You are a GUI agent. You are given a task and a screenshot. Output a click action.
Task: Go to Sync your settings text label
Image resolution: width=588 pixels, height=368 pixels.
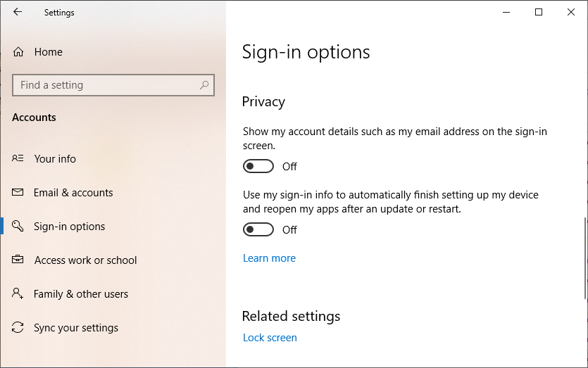tap(76, 328)
